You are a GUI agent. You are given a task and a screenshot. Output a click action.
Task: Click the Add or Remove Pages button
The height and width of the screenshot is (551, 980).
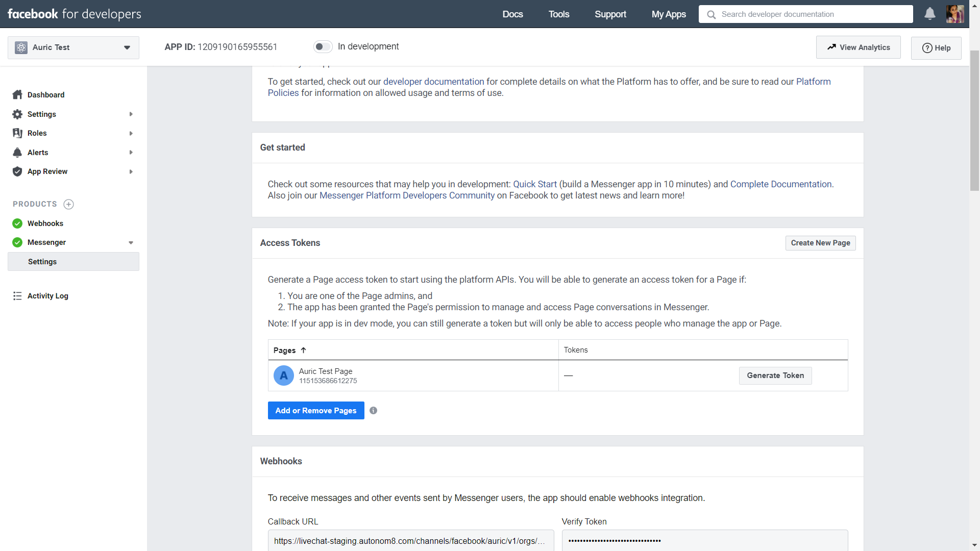point(316,411)
